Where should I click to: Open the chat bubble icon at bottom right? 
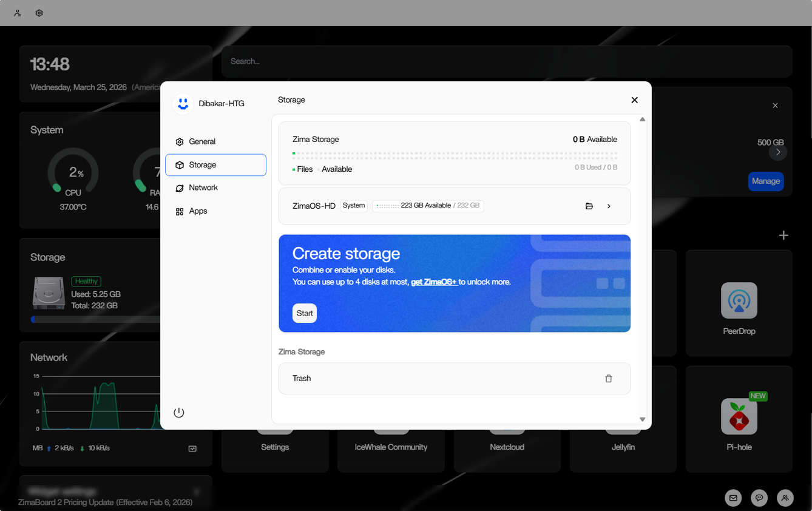pyautogui.click(x=759, y=498)
